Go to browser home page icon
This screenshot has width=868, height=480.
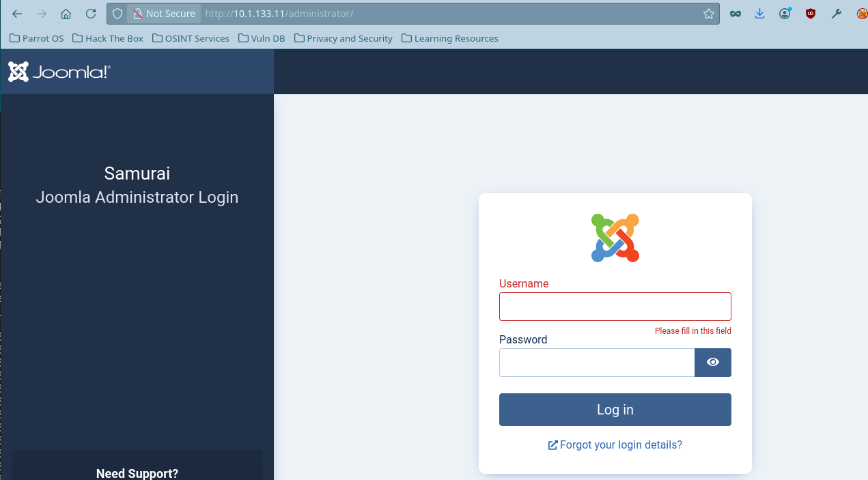(66, 14)
